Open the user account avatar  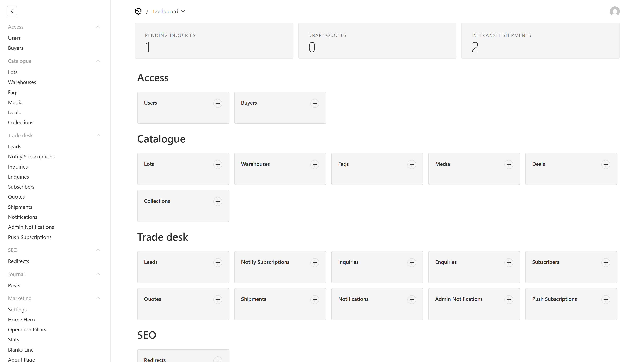tap(614, 11)
